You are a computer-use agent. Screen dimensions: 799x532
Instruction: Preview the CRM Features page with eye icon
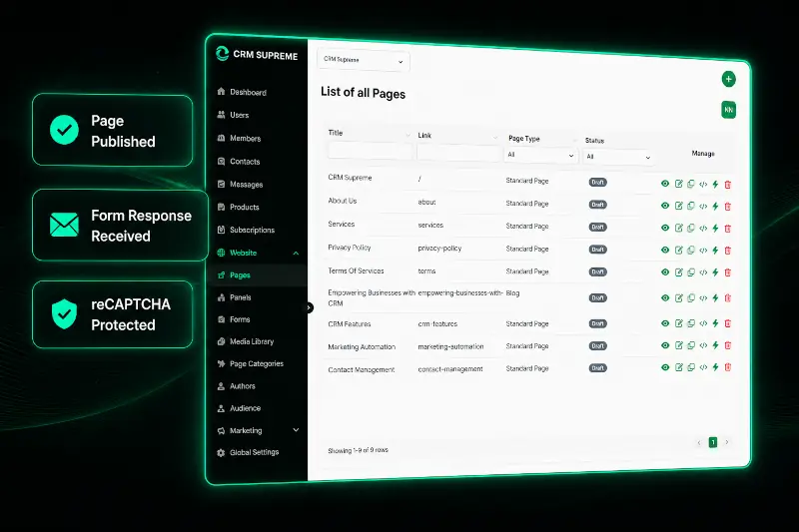pyautogui.click(x=665, y=323)
